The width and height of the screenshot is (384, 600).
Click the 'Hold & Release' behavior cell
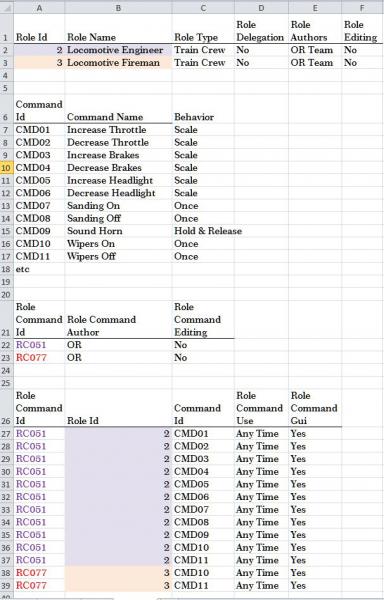(208, 231)
